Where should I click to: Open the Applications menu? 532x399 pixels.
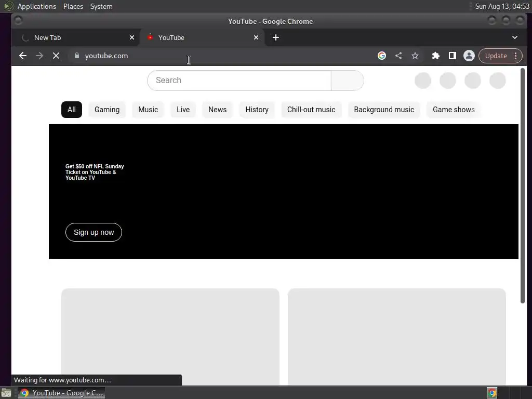pos(37,6)
